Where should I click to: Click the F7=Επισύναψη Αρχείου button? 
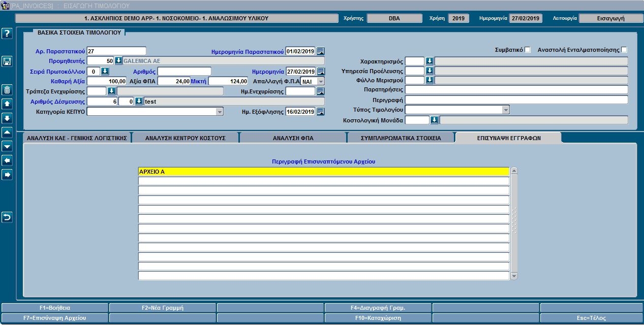(x=55, y=318)
